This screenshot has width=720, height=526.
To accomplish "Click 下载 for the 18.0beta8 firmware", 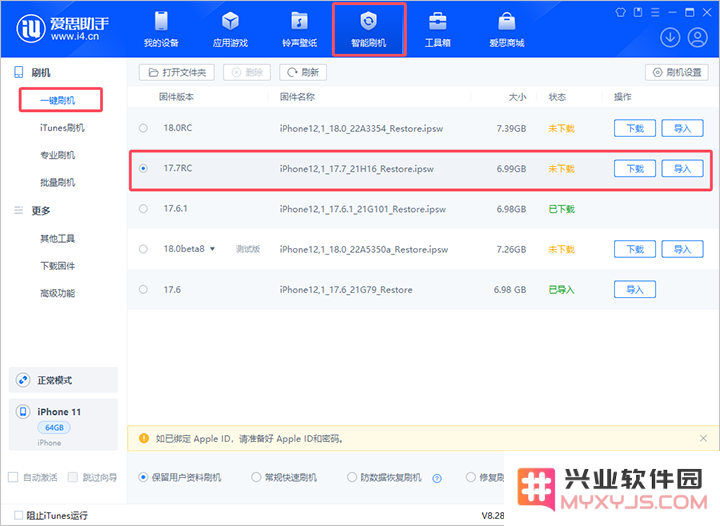I will pyautogui.click(x=635, y=249).
